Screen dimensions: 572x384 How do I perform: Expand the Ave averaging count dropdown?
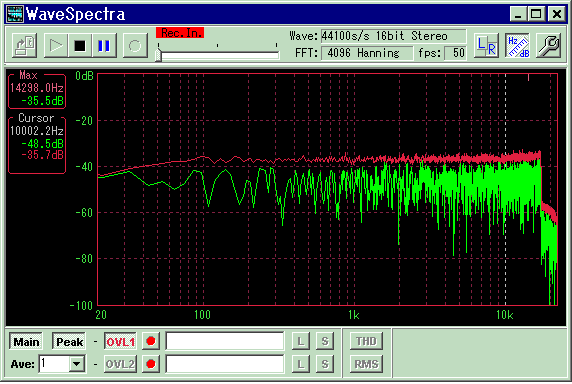pyautogui.click(x=77, y=364)
